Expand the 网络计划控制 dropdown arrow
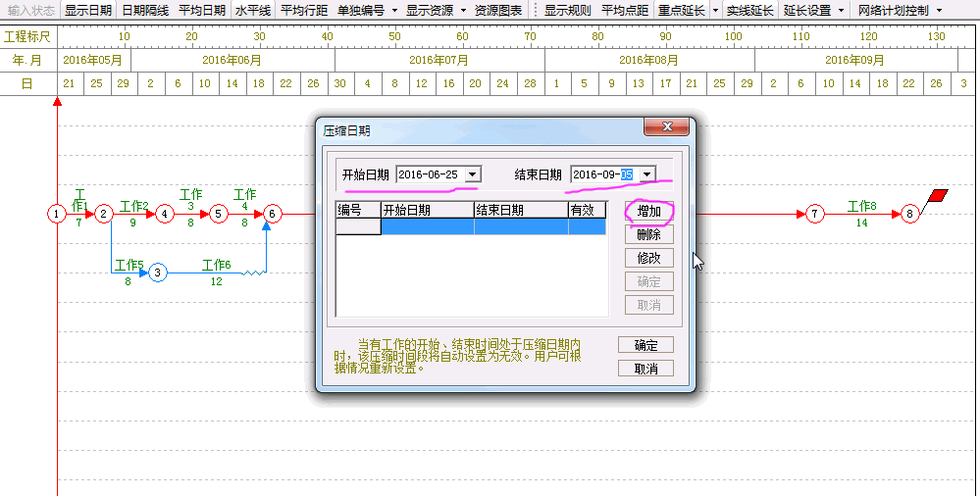980x496 pixels. click(x=940, y=10)
